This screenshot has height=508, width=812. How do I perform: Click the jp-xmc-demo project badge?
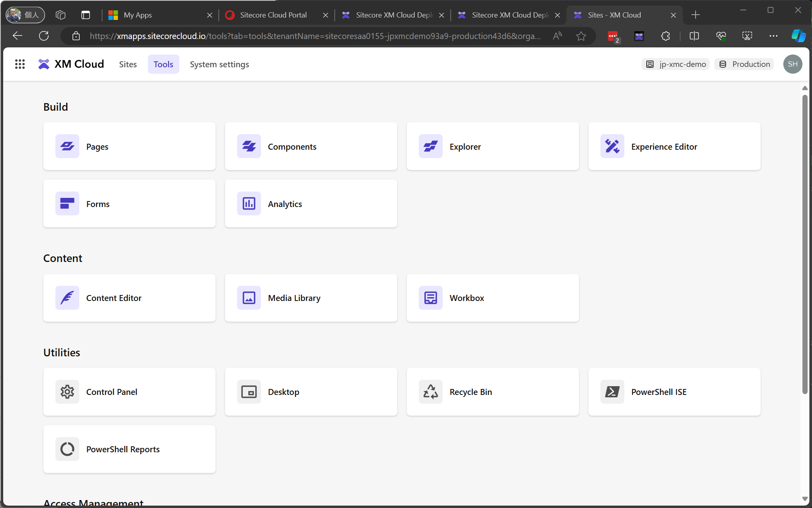(676, 64)
